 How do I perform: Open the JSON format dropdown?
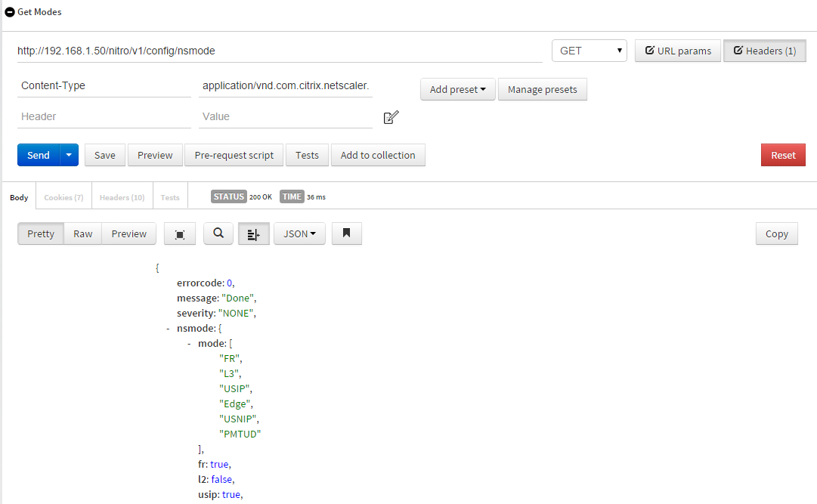pyautogui.click(x=299, y=234)
